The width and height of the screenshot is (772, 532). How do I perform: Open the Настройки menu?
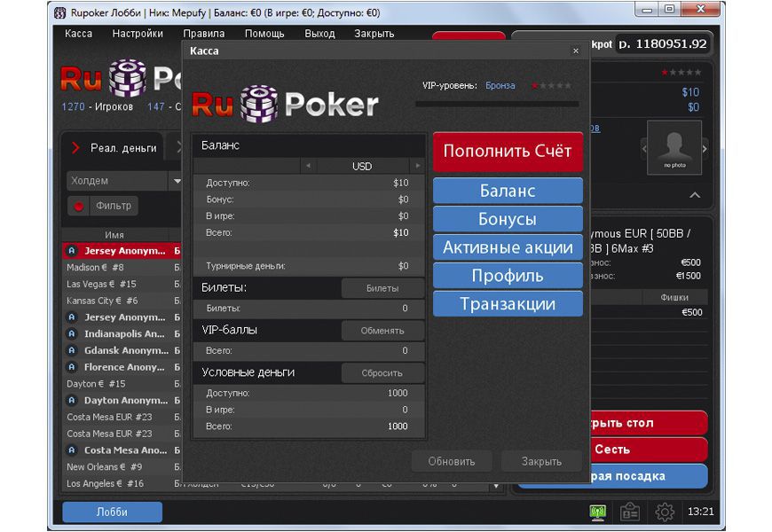138,34
